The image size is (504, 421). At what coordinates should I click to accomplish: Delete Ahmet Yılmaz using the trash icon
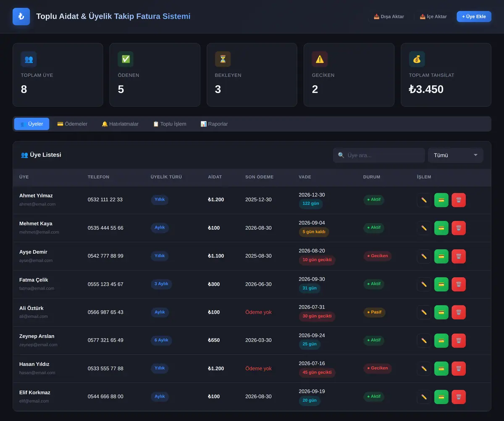point(459,200)
